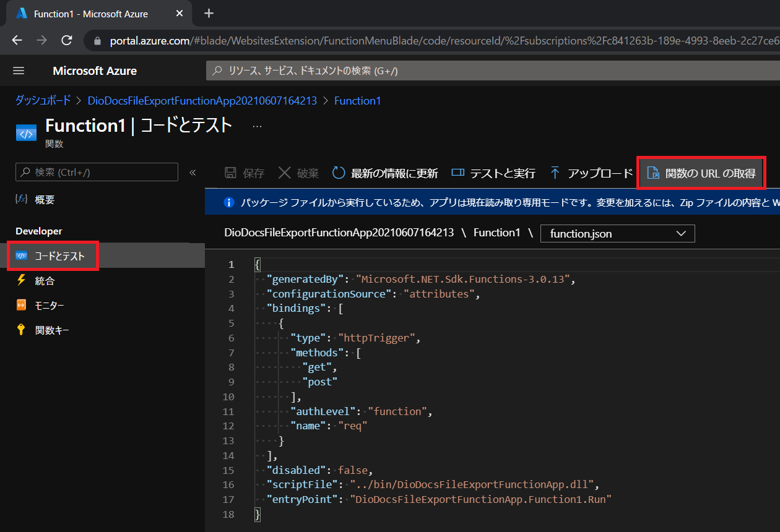Image resolution: width=780 pixels, height=532 pixels.
Task: Click the "generatedBy" line in editor
Action: (421, 279)
